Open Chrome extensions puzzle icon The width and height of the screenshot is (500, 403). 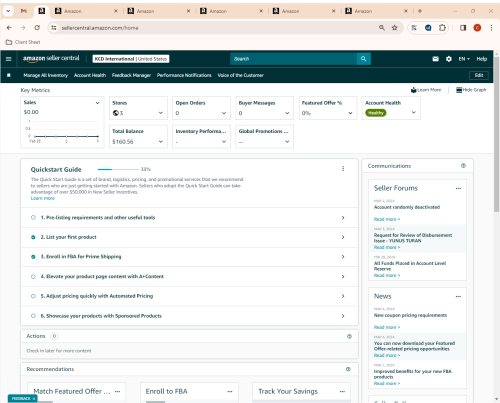point(442,28)
